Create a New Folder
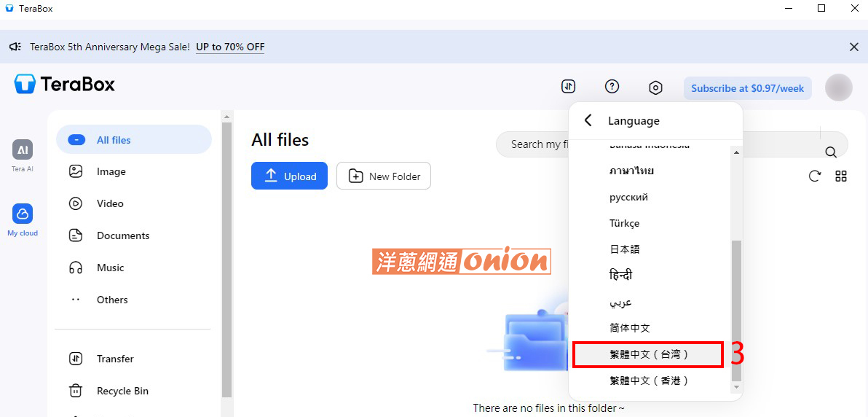 pyautogui.click(x=384, y=176)
